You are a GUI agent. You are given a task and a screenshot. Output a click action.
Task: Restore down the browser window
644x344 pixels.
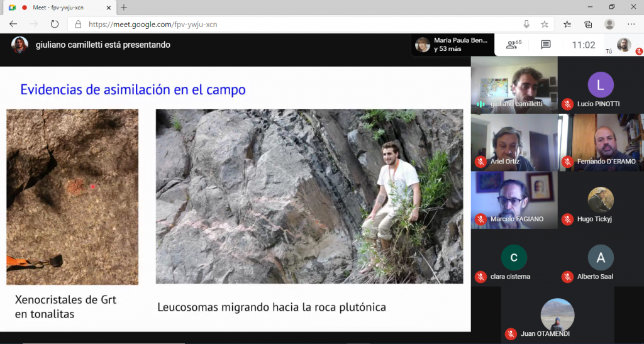point(612,7)
